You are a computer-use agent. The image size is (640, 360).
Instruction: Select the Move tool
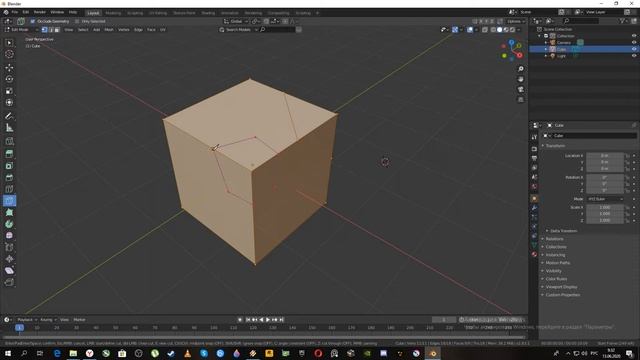coord(9,68)
